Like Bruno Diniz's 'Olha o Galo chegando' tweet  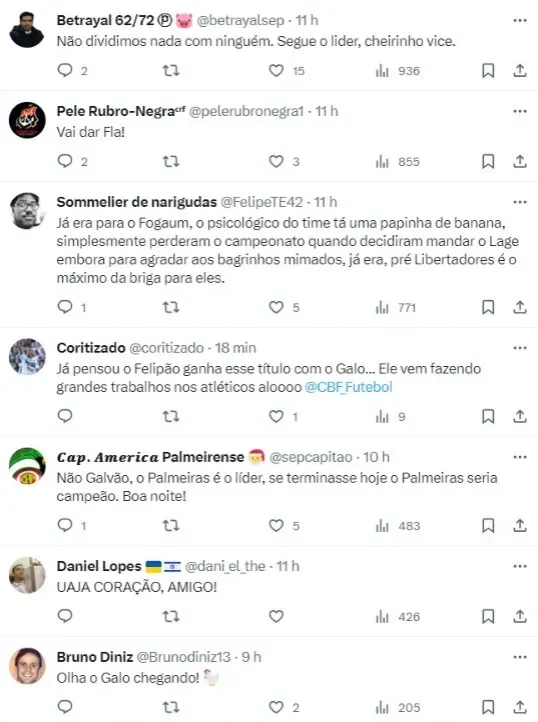coord(276,707)
